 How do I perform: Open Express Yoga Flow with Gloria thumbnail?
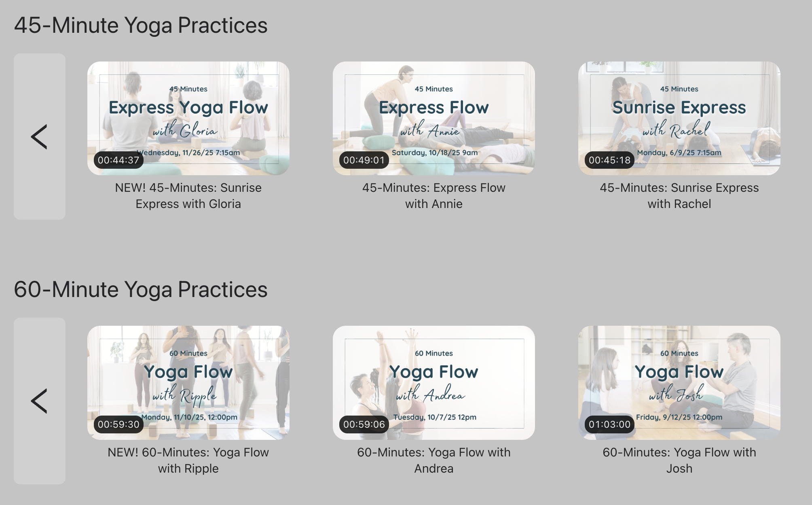(x=188, y=118)
